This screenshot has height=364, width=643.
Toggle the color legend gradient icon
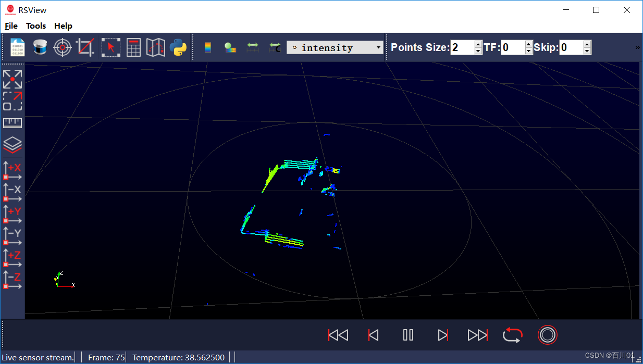click(208, 47)
